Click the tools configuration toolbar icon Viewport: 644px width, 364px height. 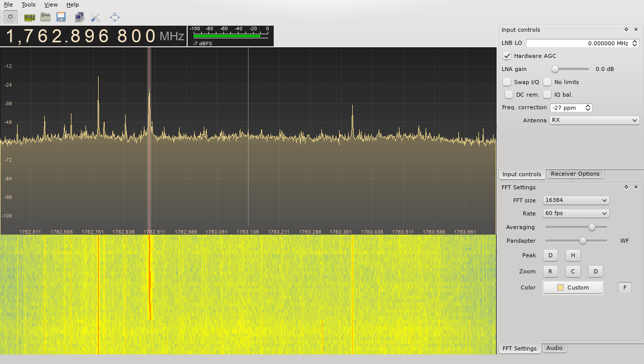pos(96,17)
